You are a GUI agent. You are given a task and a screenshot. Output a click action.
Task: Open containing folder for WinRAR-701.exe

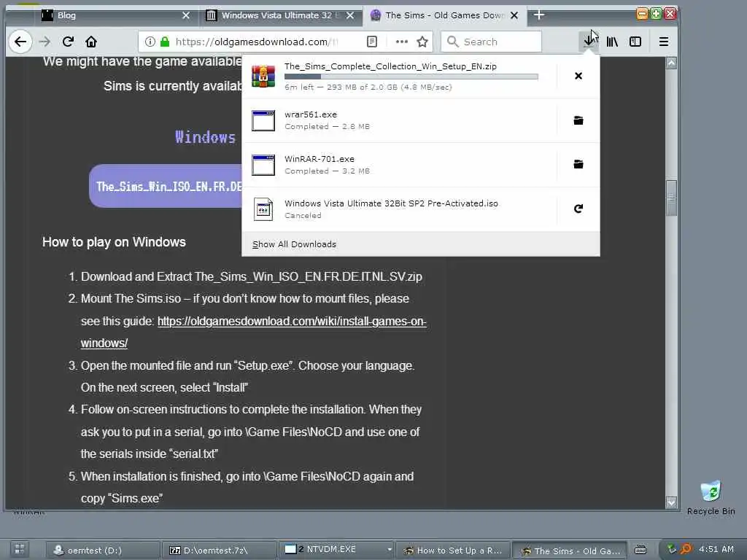tap(578, 164)
